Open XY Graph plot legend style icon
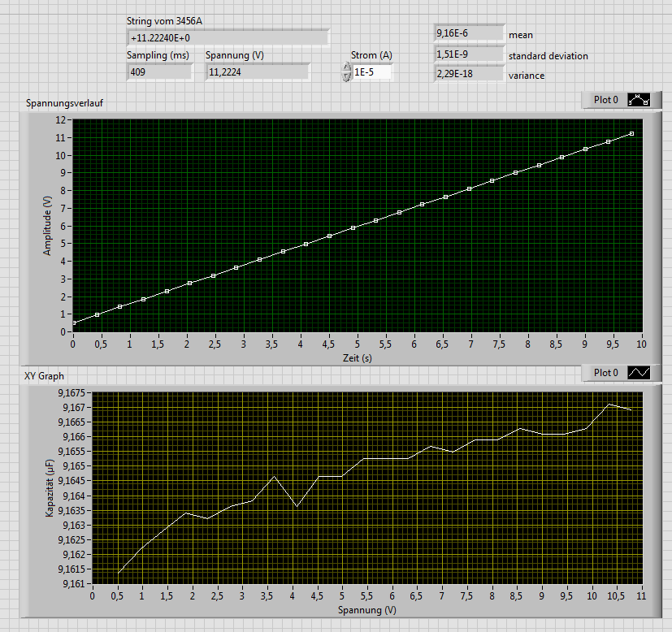 [x=639, y=372]
